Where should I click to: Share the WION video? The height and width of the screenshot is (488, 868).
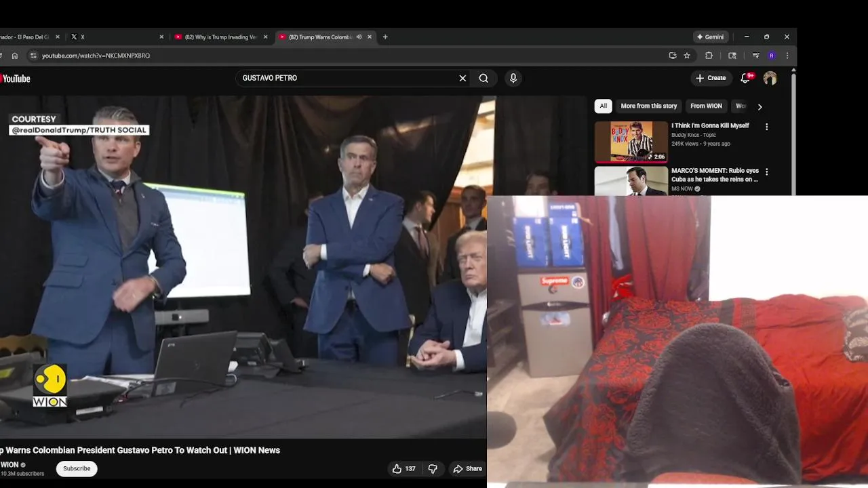(x=467, y=468)
